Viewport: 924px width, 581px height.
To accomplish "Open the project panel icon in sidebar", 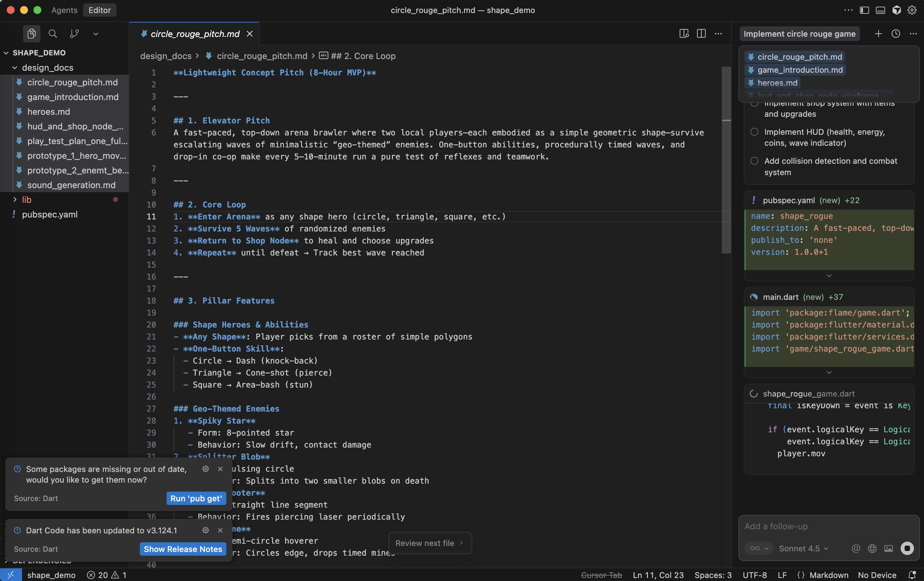I will pyautogui.click(x=31, y=34).
